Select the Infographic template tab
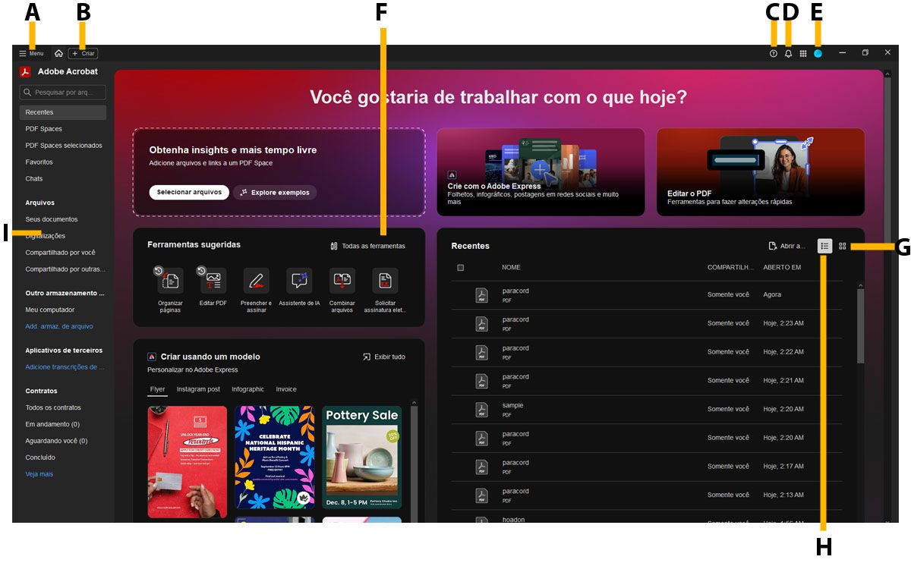 pos(247,388)
